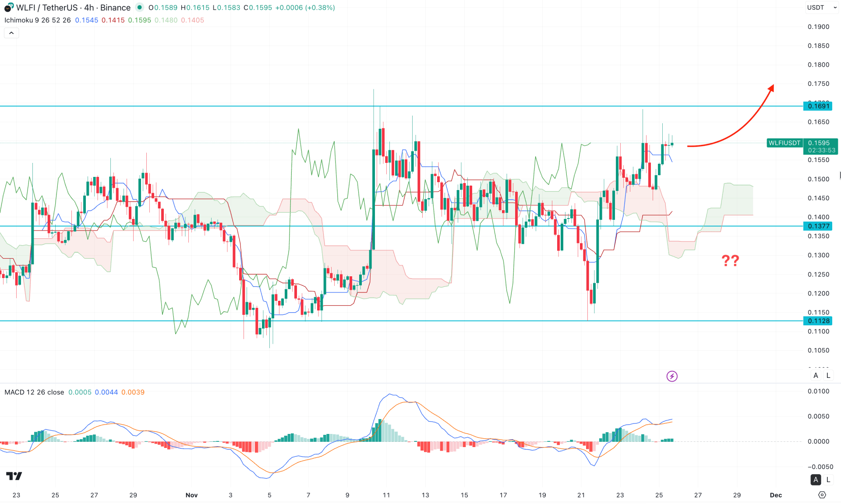Open quick trading via the purple lightning bolt icon
This screenshot has width=841, height=504.
click(672, 376)
